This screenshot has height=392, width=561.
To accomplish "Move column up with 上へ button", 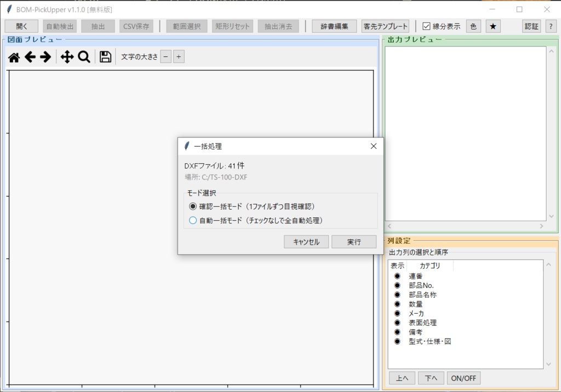I will pyautogui.click(x=402, y=378).
